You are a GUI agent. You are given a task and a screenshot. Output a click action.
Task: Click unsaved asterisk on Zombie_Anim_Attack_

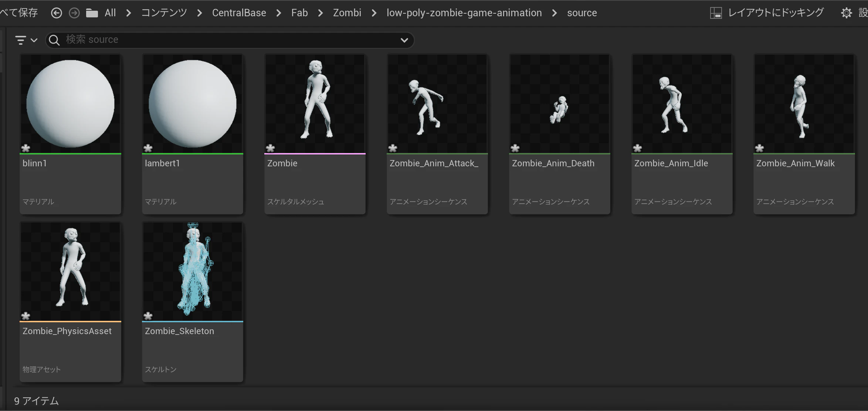(393, 148)
